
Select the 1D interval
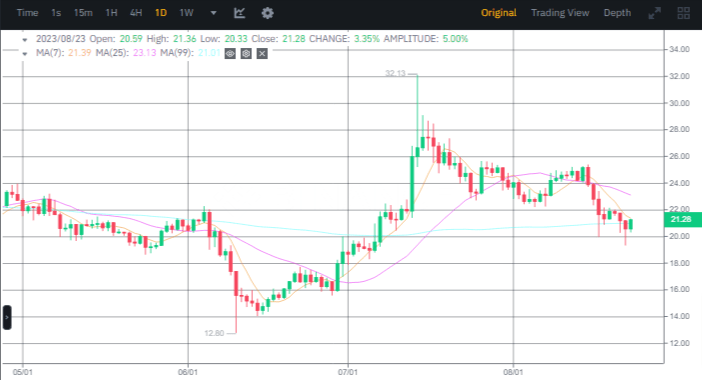click(161, 13)
